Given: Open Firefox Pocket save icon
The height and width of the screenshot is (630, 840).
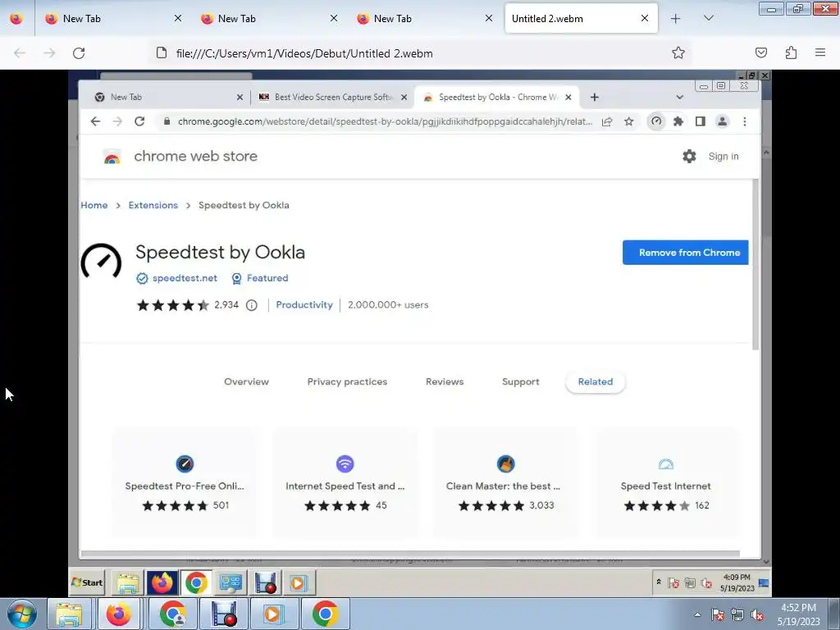Looking at the screenshot, I should (760, 52).
